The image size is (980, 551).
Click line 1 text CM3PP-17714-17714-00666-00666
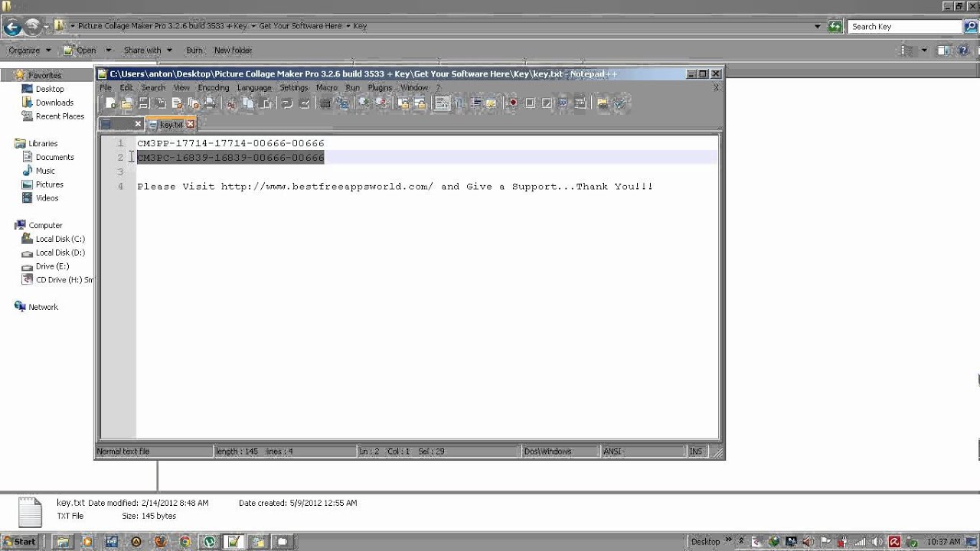coord(230,143)
